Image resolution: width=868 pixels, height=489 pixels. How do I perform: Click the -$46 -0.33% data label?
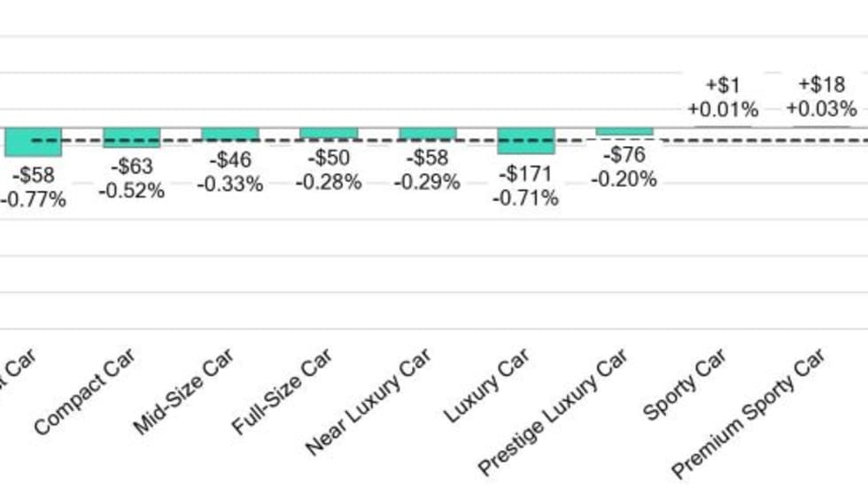tap(230, 173)
